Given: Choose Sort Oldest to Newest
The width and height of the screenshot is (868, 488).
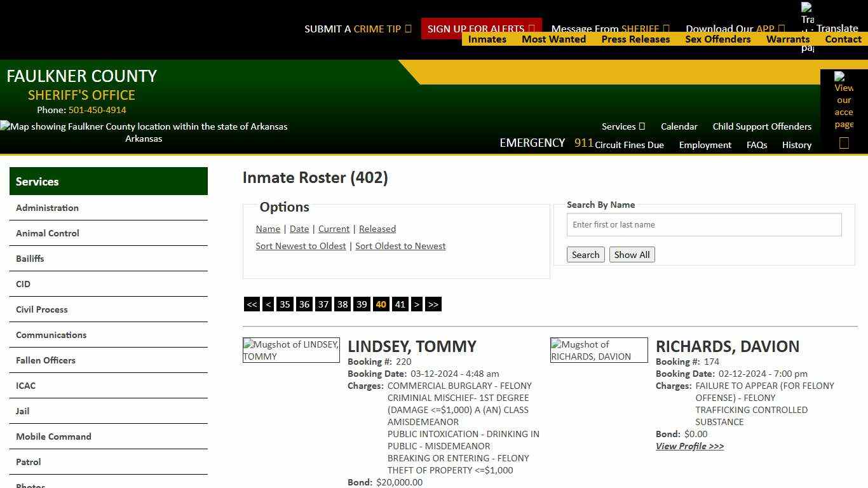Looking at the screenshot, I should pos(400,246).
